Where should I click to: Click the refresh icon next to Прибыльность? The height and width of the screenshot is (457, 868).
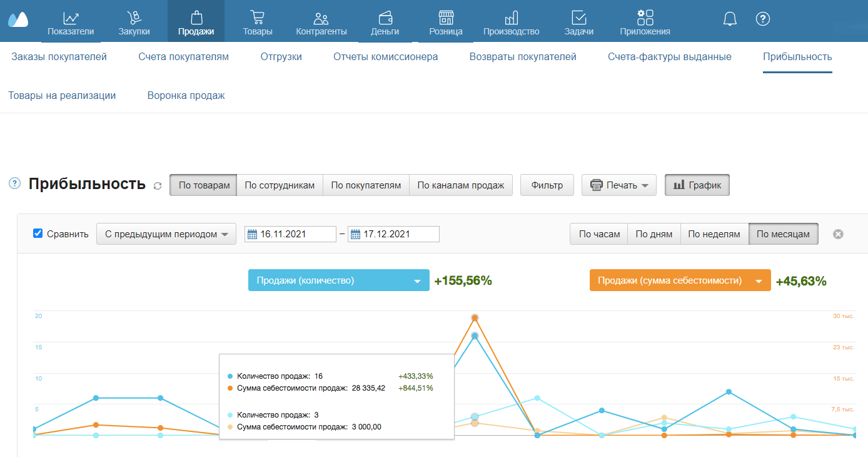point(158,186)
